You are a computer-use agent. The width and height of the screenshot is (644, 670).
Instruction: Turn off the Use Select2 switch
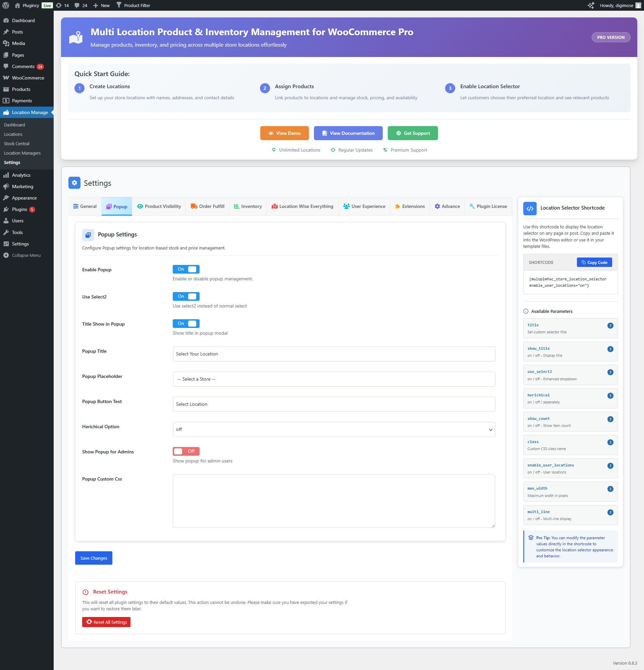[x=186, y=296]
